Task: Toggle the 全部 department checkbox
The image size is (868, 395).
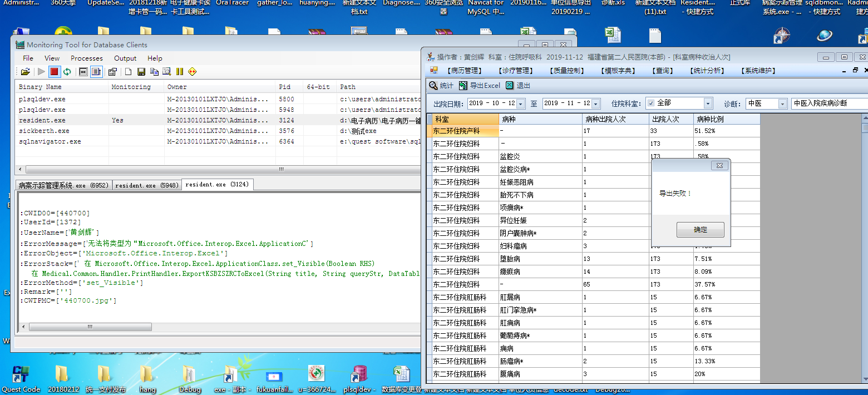Action: pyautogui.click(x=650, y=103)
